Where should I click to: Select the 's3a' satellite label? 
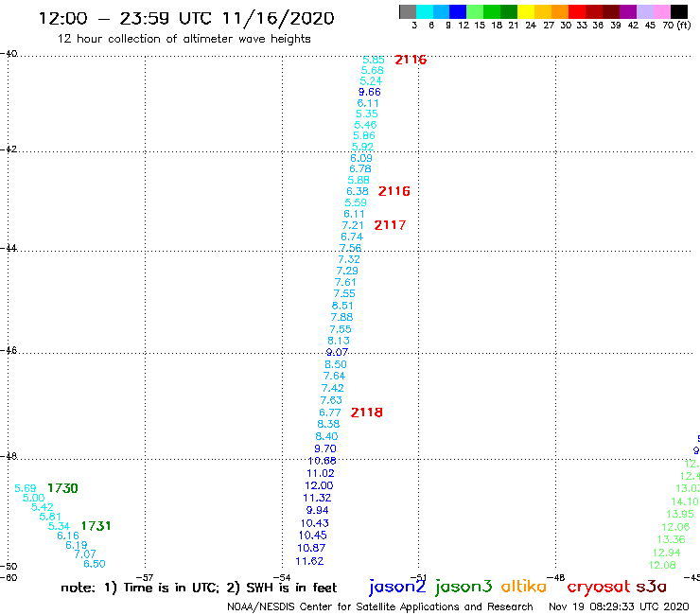(651, 587)
